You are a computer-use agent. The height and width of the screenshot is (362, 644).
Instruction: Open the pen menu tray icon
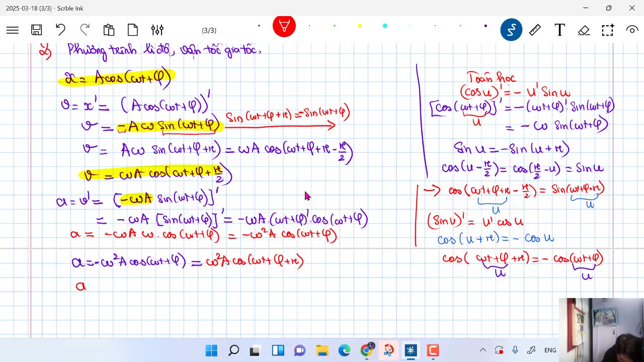pyautogui.click(x=531, y=350)
